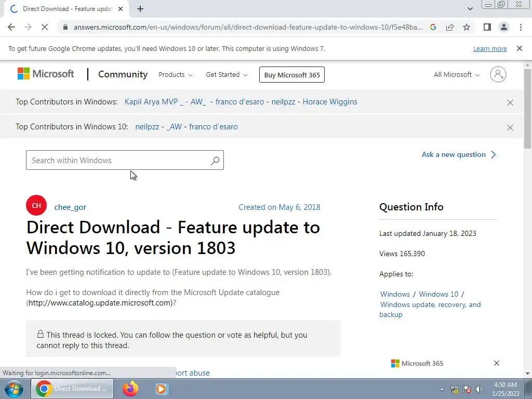The height and width of the screenshot is (399, 532).
Task: Open the Learn more link
Action: click(x=490, y=48)
